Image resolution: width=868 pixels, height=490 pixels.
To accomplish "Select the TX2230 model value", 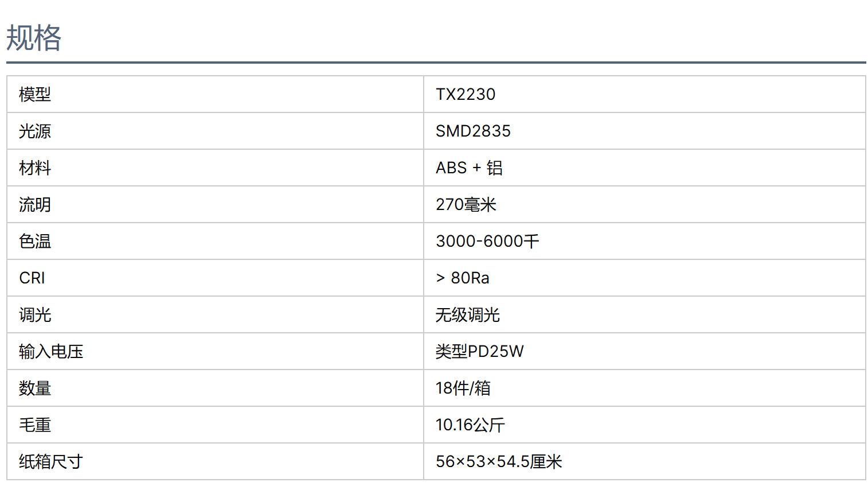I will pos(466,95).
